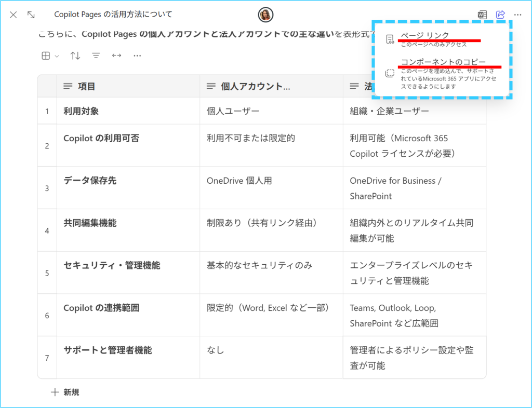
Task: Click the 制限あり（共有リンク経由）cell
Action: (x=271, y=230)
